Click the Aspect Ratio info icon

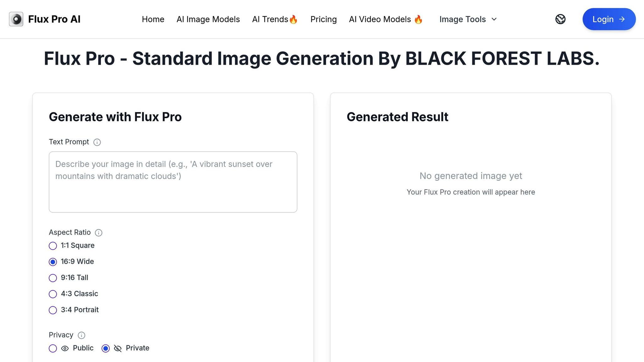[x=98, y=233]
